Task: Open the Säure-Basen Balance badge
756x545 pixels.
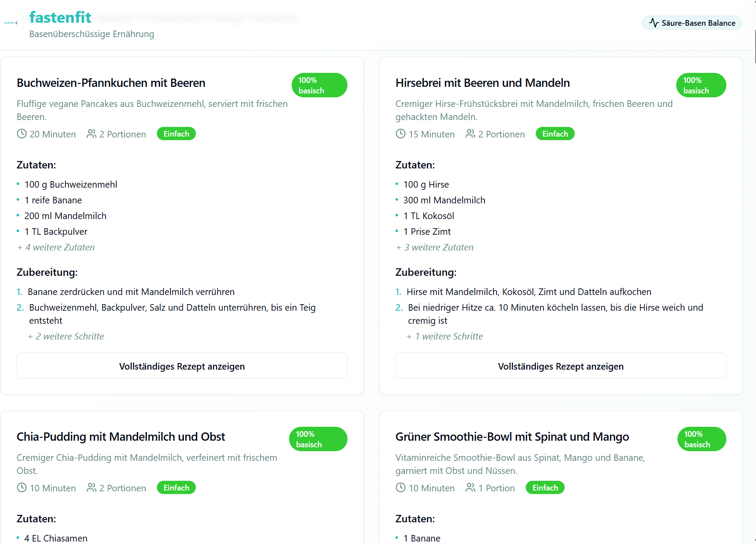Action: click(x=692, y=23)
